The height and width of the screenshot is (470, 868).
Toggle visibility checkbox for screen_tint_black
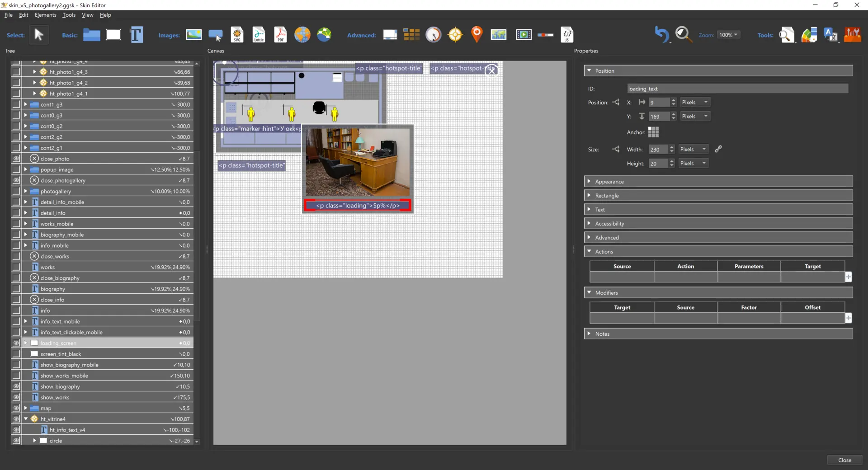pos(16,354)
